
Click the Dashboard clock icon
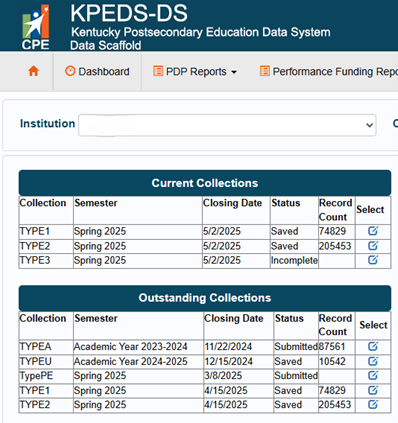70,71
